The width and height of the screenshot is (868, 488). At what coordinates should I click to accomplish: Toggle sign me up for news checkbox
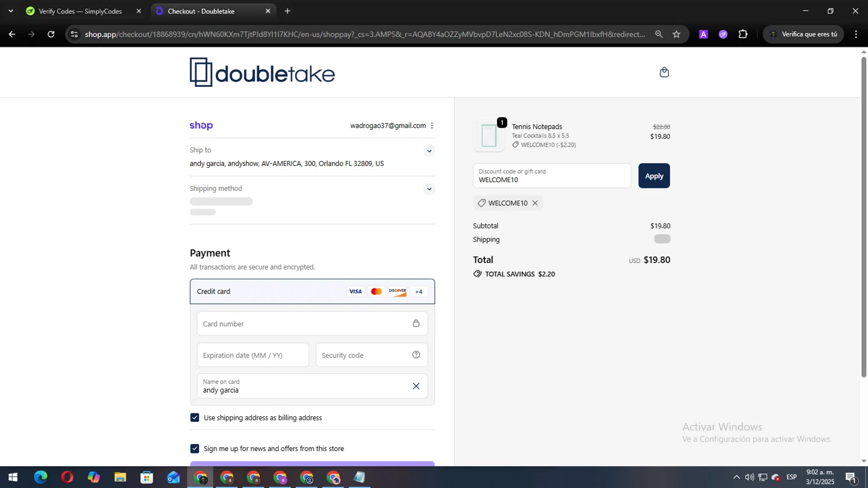click(x=195, y=449)
